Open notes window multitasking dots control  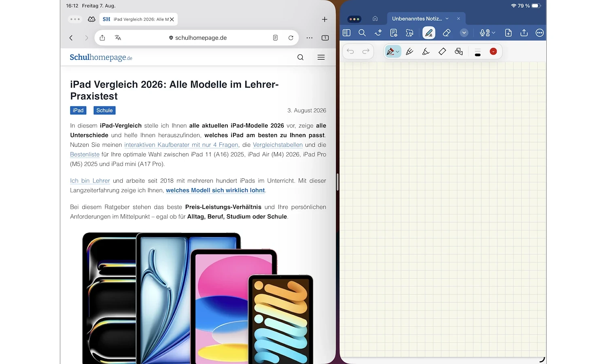coord(354,19)
